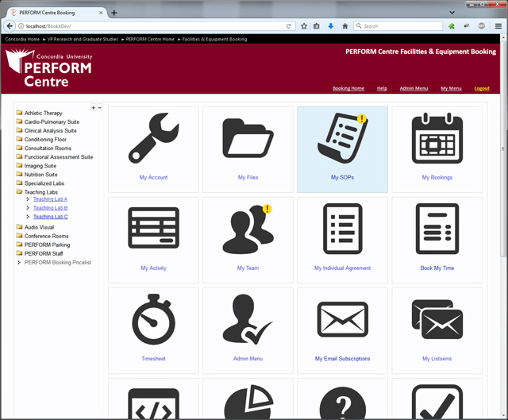Open My Bookings calendar icon
Viewport: 508px width, 420px height.
[x=437, y=138]
